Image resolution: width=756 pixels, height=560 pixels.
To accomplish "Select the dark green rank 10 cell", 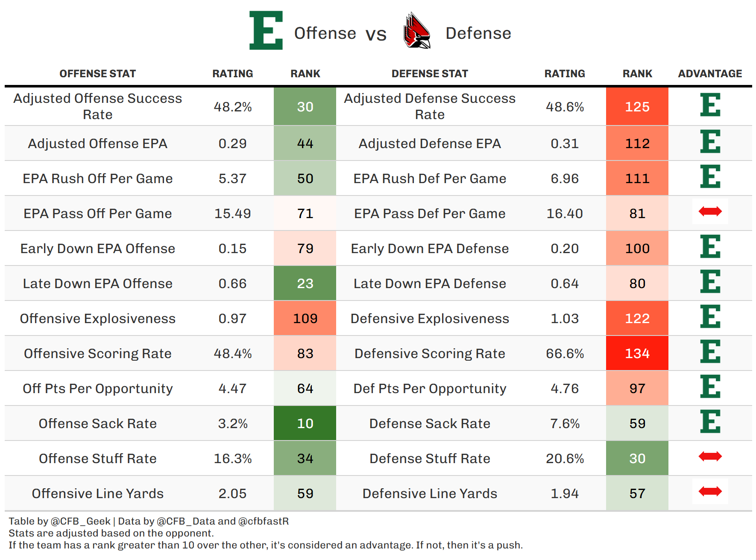I will coord(305,423).
